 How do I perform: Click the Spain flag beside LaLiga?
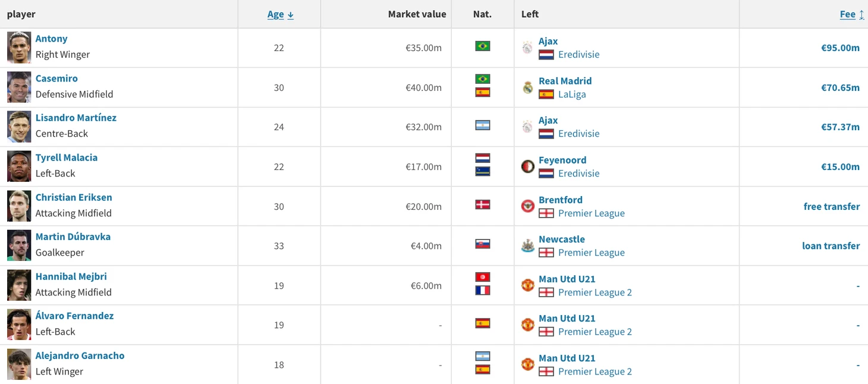(546, 95)
